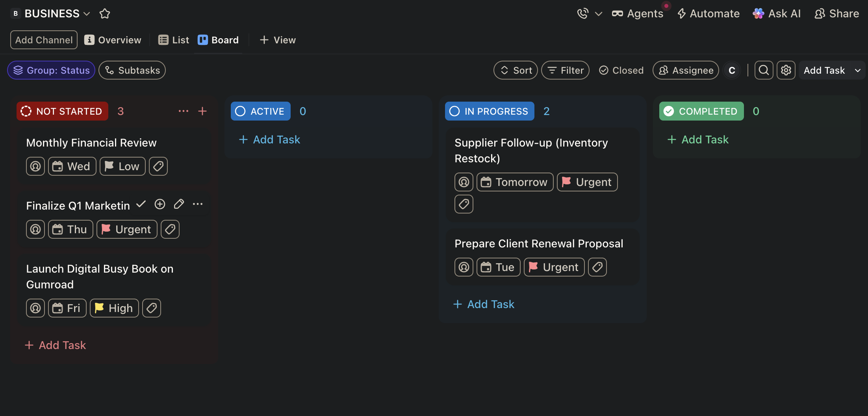Viewport: 868px width, 416px height.
Task: Change Urgent priority on Client Renewal Proposal
Action: click(554, 267)
